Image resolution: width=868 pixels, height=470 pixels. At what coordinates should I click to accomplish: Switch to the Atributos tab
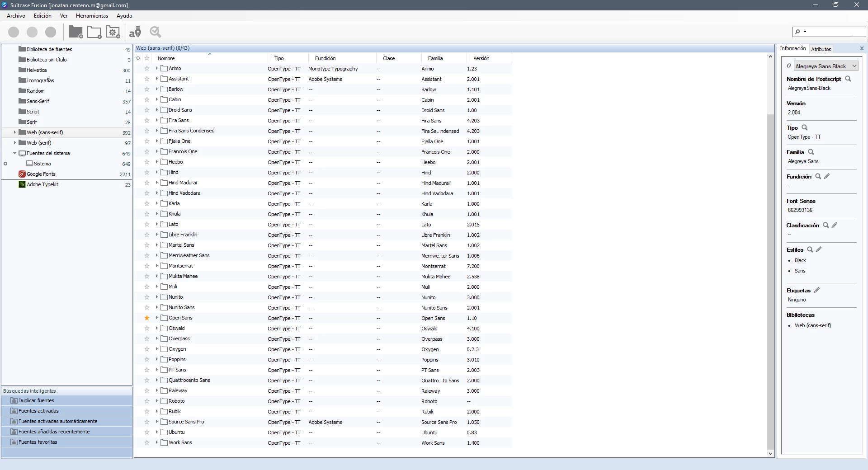[821, 49]
